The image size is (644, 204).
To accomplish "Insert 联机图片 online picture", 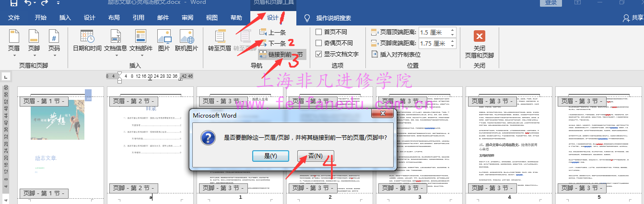I will click(x=187, y=41).
